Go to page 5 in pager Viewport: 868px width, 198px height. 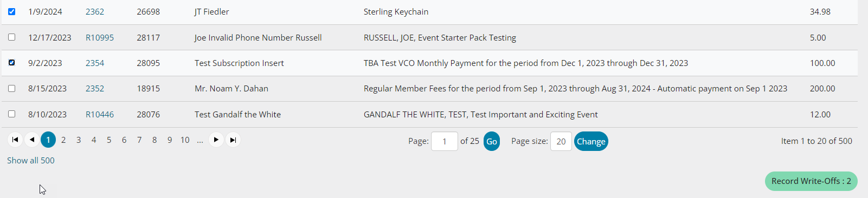coord(109,140)
